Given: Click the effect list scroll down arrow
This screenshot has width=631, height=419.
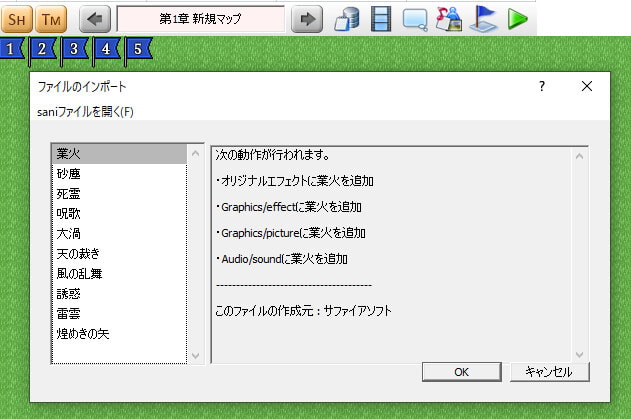Looking at the screenshot, I should pos(196,355).
